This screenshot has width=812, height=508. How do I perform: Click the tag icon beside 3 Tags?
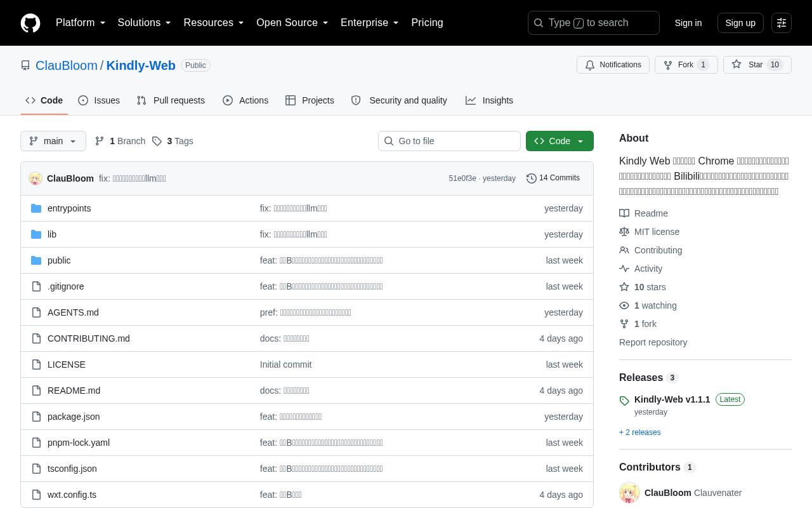[x=157, y=141]
